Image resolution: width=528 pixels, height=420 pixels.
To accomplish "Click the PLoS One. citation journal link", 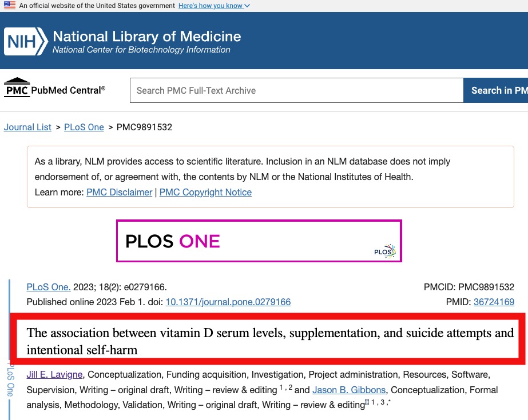I will pos(49,287).
